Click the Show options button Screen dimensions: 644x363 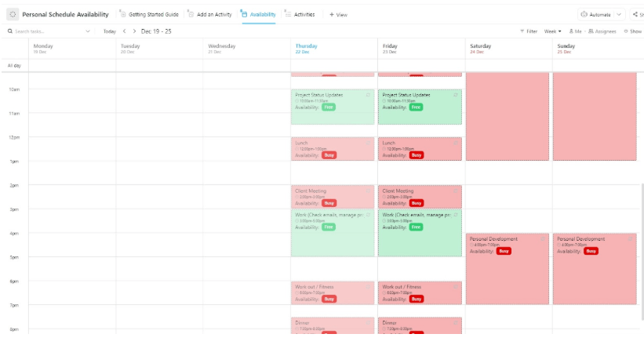633,31
